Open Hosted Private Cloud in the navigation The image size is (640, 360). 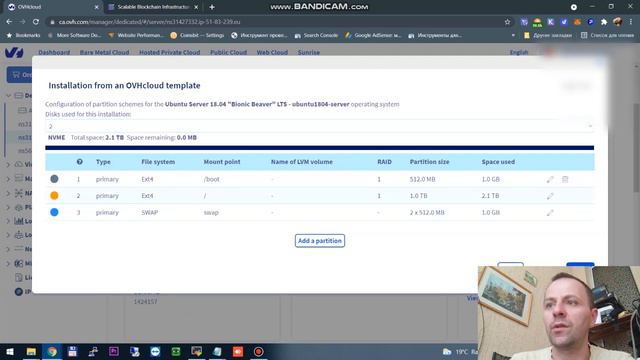[169, 52]
